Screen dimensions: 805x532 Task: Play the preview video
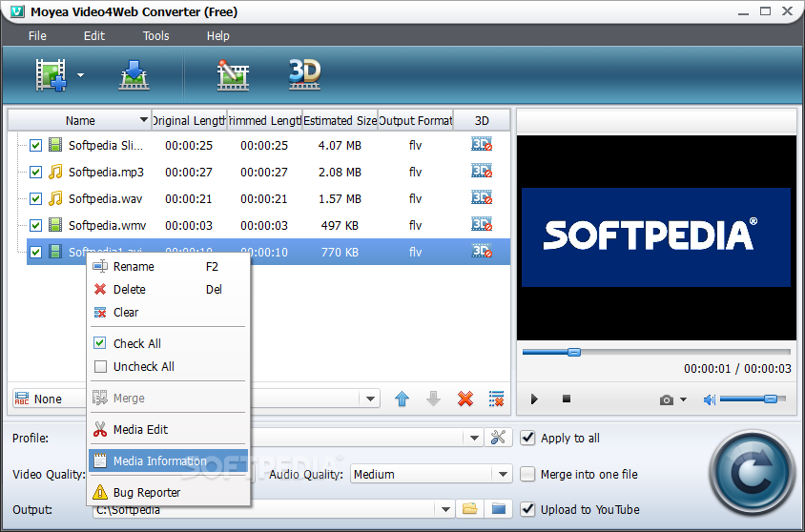pos(534,399)
